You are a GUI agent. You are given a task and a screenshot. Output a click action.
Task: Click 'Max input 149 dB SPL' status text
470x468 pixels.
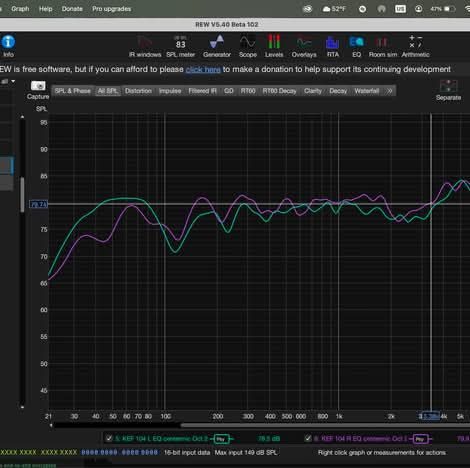pos(246,453)
